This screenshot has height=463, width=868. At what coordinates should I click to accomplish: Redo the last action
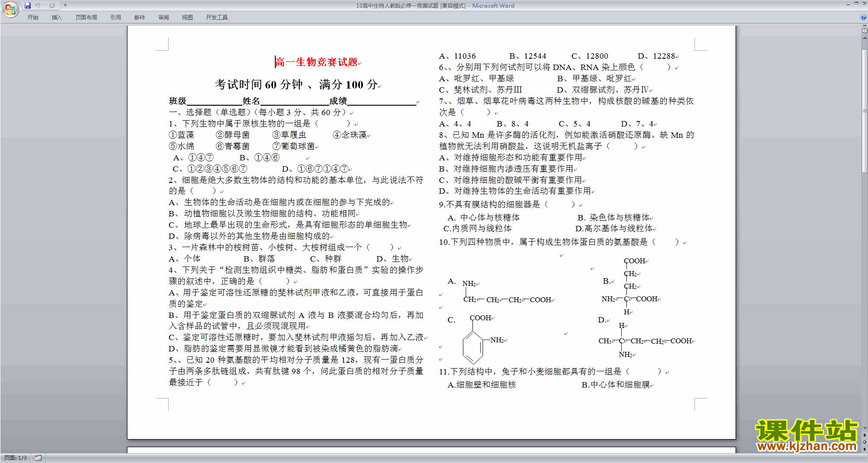tap(52, 5)
